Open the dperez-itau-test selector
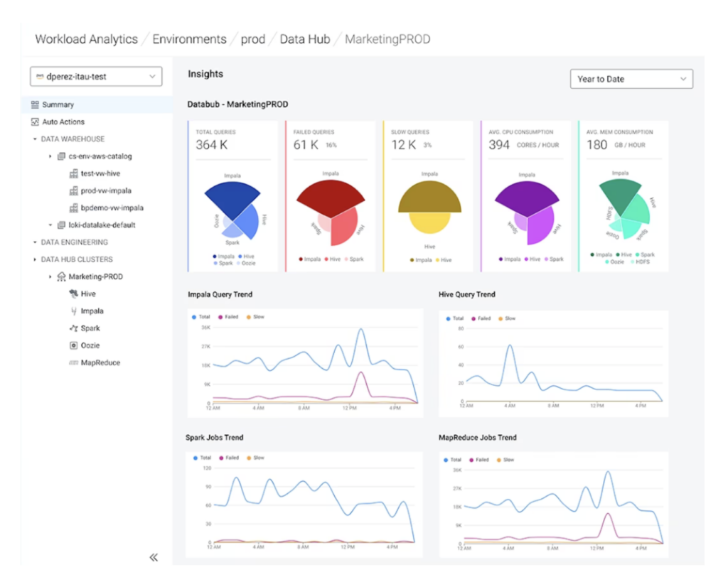The image size is (728, 587). coord(95,76)
